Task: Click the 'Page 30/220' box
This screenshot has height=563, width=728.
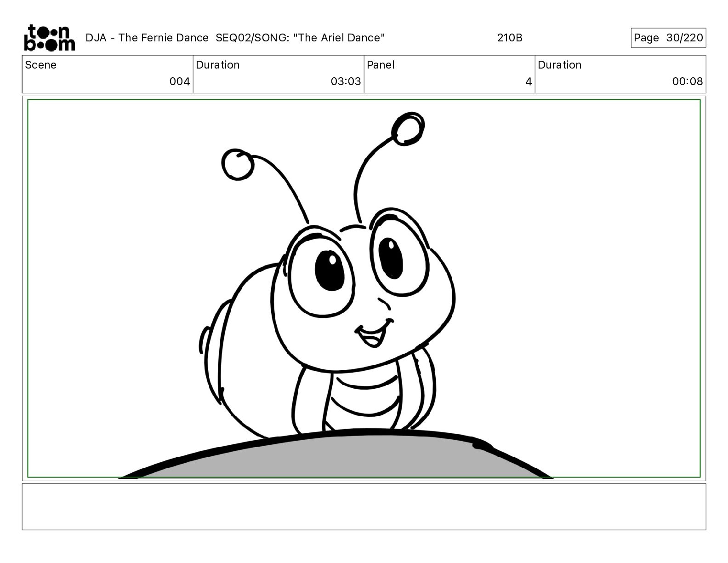Action: pyautogui.click(x=668, y=38)
